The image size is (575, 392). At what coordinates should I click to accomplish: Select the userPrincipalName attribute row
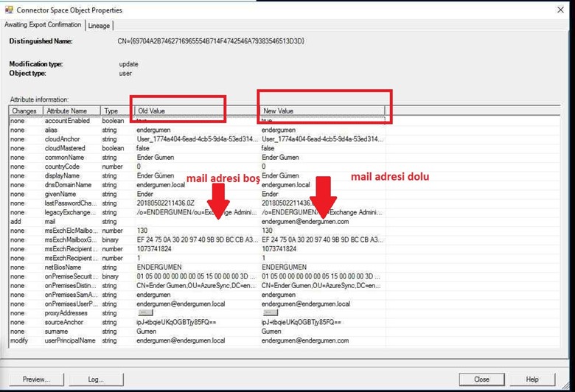click(70, 340)
